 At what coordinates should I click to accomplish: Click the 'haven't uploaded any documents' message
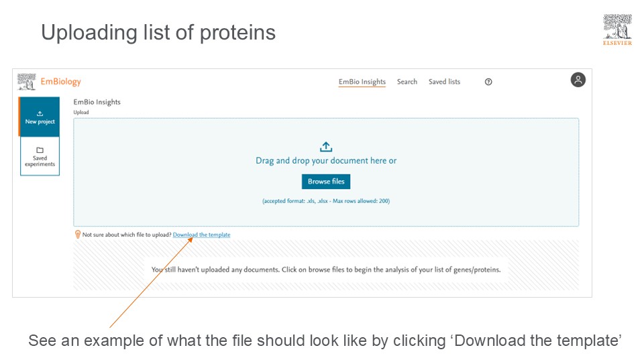326,270
